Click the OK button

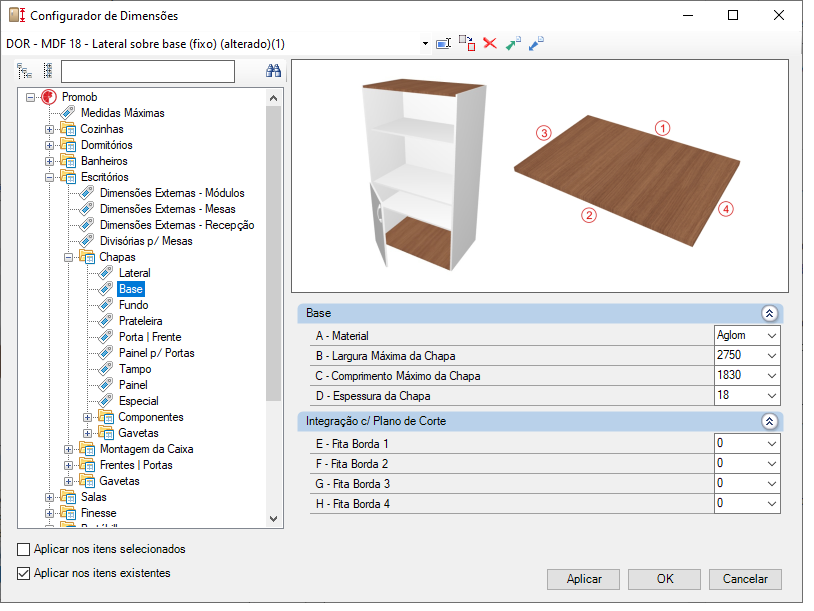click(664, 579)
